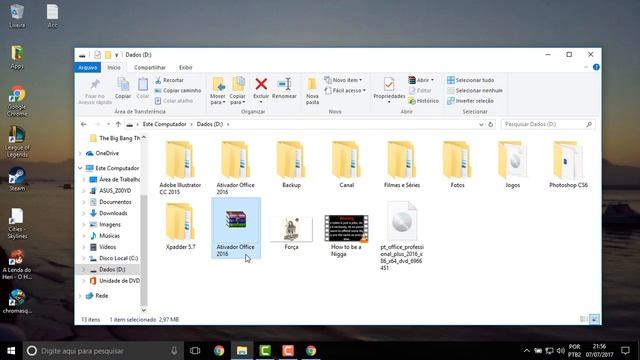Click the Windows Start button
The image size is (640, 360).
[11, 351]
